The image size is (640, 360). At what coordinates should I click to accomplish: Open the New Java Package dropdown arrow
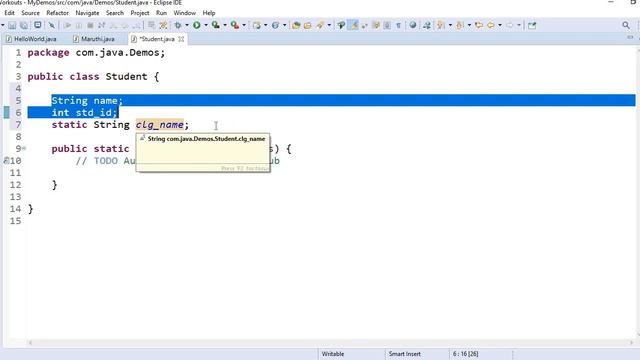[x=265, y=25]
